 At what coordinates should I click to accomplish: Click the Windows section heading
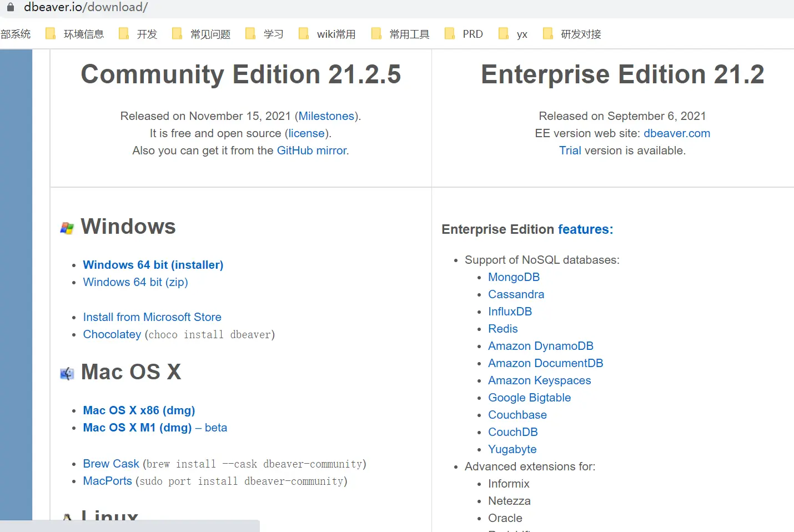pos(128,227)
